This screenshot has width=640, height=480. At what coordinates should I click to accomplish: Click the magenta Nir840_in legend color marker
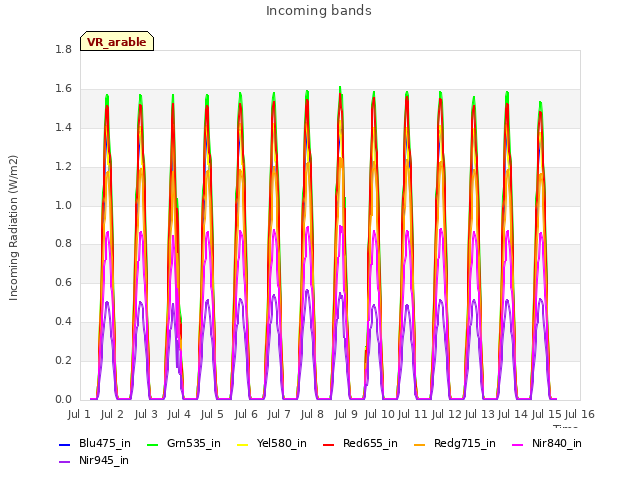517,444
